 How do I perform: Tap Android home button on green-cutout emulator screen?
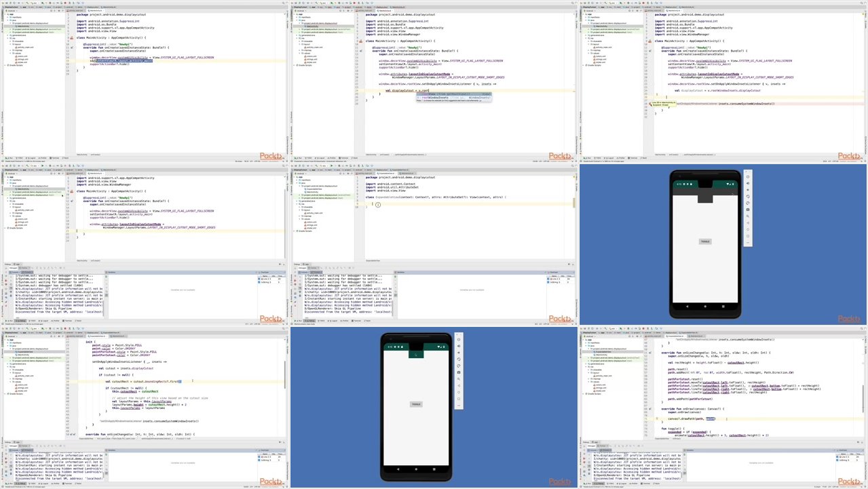(x=416, y=469)
